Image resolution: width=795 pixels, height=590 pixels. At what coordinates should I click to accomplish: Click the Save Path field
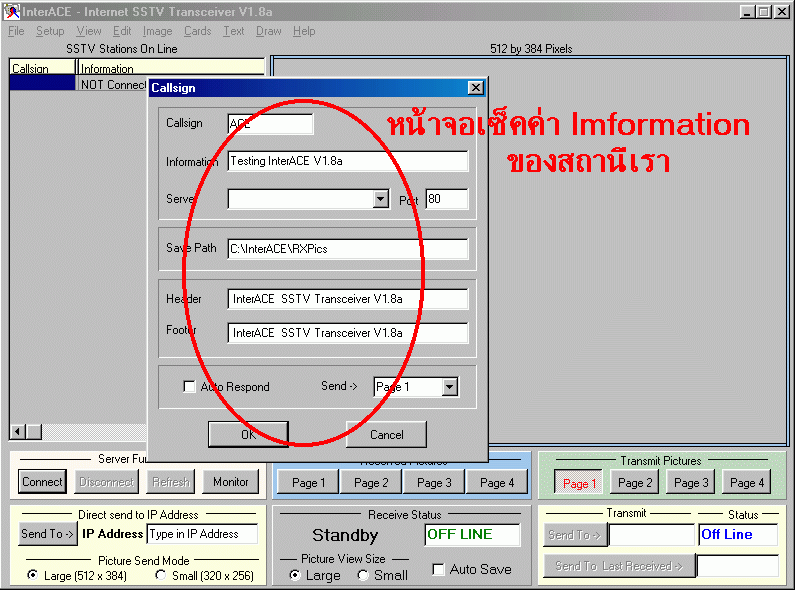tap(348, 249)
